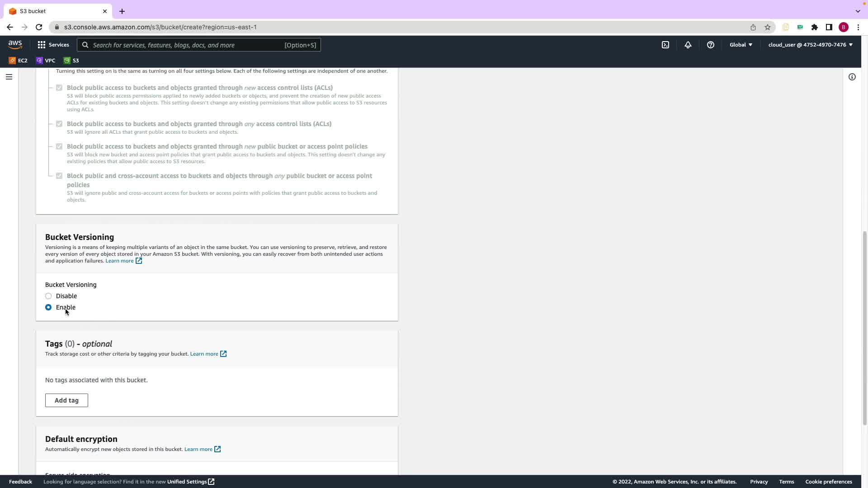Open S3 shortcut in favorites bar
Viewport: 868px width, 488px height.
coord(71,61)
